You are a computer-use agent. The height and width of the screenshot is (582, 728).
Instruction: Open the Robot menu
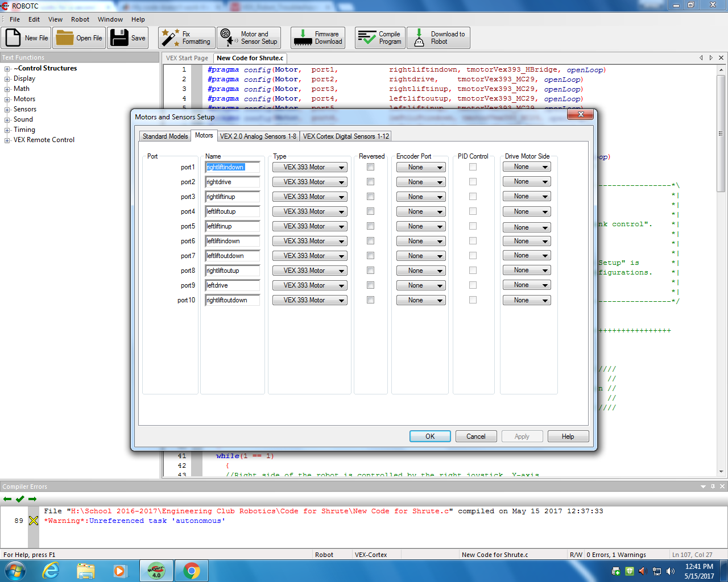click(x=80, y=19)
